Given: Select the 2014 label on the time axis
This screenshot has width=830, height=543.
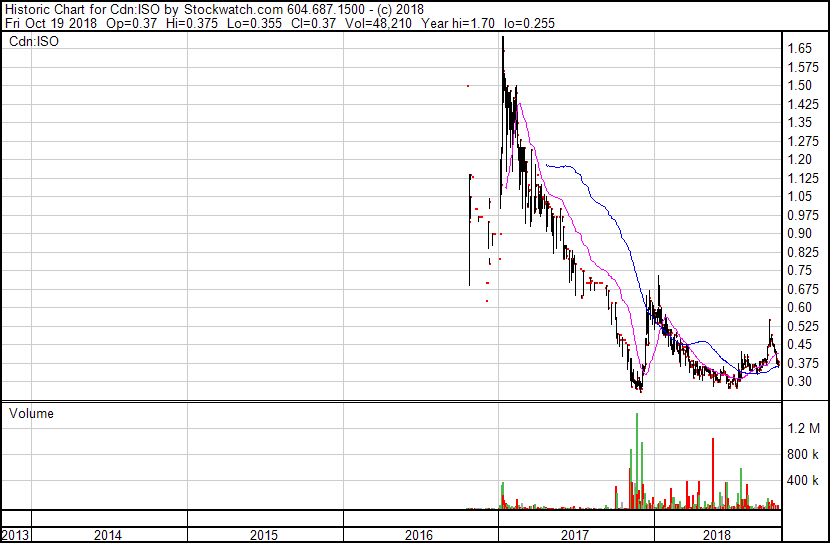Looking at the screenshot, I should [108, 535].
